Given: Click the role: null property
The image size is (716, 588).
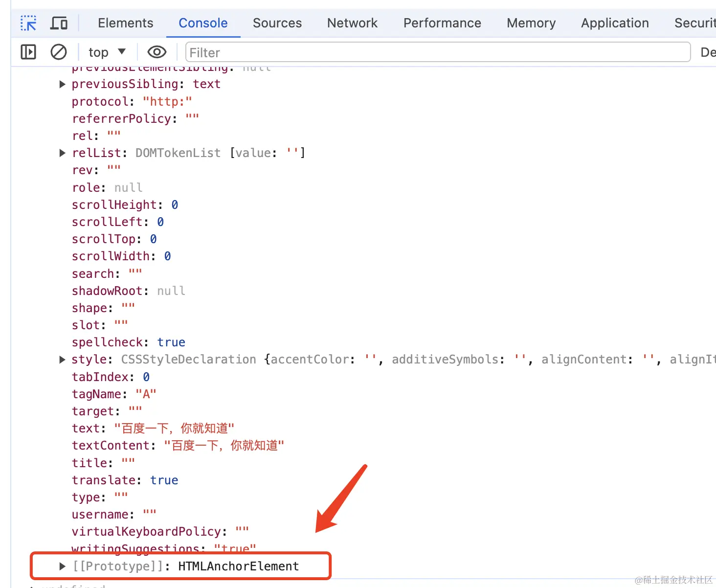Looking at the screenshot, I should [107, 187].
